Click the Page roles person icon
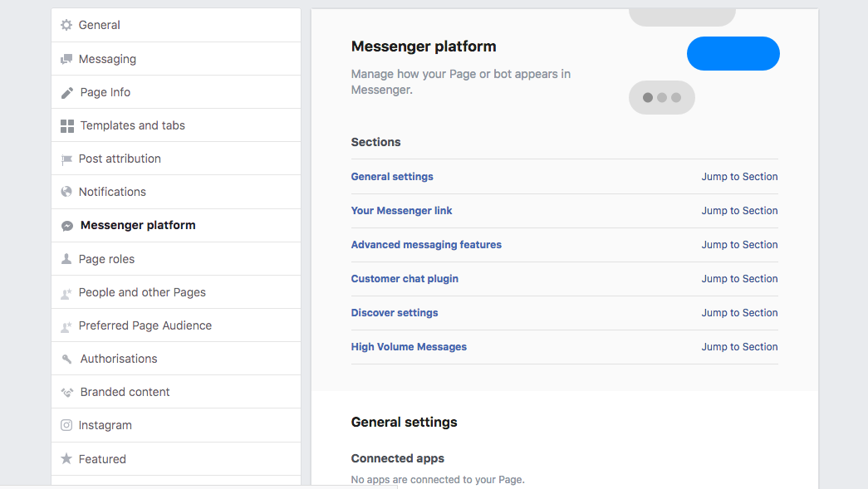This screenshot has height=489, width=868. coord(66,258)
